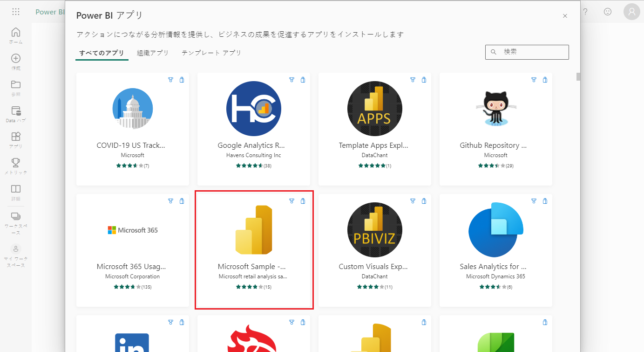Image resolution: width=644 pixels, height=352 pixels.
Task: Click the template bag icon on COVID-19 card
Action: pyautogui.click(x=182, y=80)
